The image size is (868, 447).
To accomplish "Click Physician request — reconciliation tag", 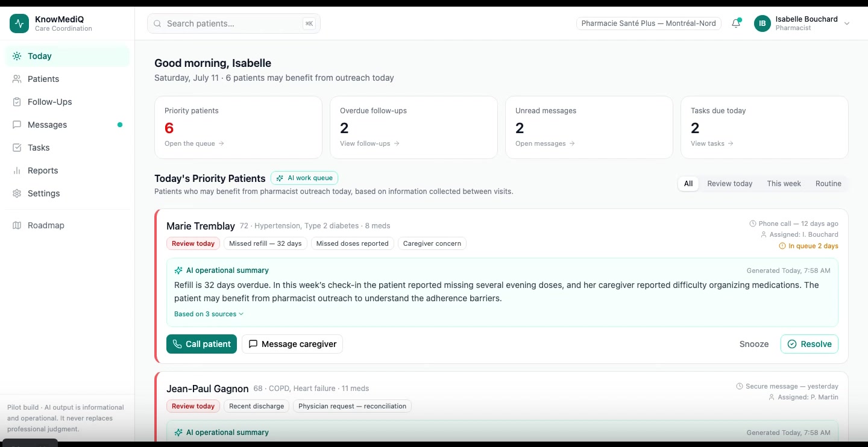I will [x=353, y=406].
